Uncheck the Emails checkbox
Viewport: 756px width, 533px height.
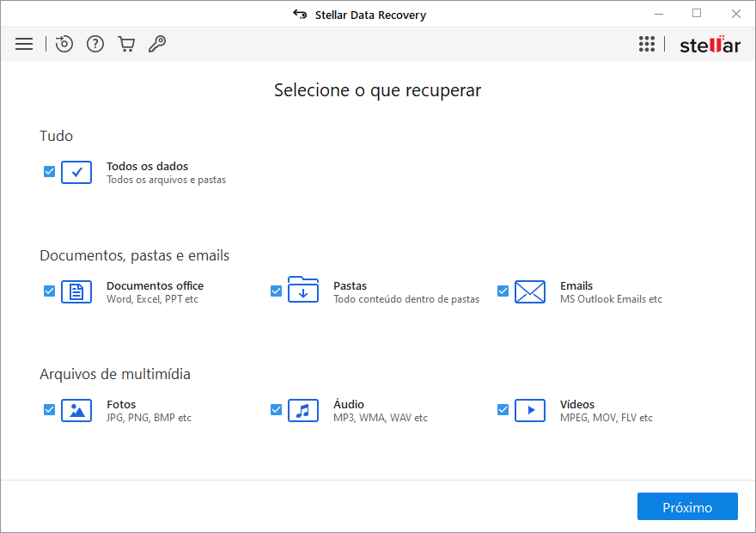(503, 291)
